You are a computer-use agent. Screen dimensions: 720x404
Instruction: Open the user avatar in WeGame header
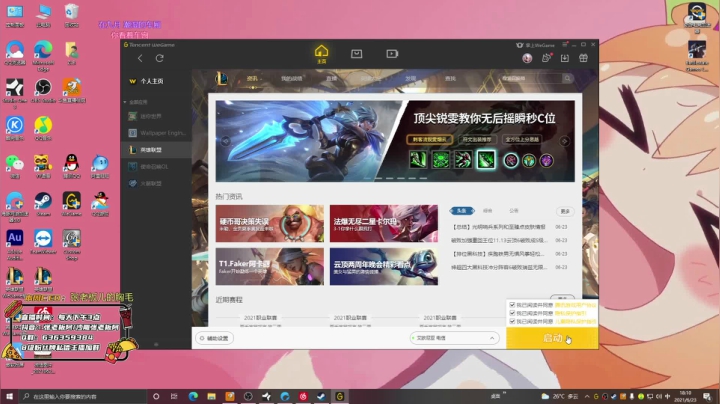(527, 58)
